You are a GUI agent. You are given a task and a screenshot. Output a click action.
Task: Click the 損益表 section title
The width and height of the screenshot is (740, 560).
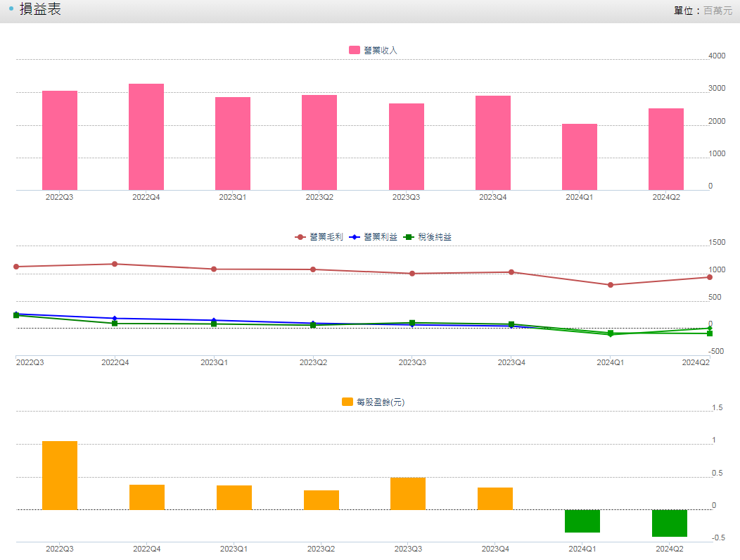pyautogui.click(x=40, y=9)
